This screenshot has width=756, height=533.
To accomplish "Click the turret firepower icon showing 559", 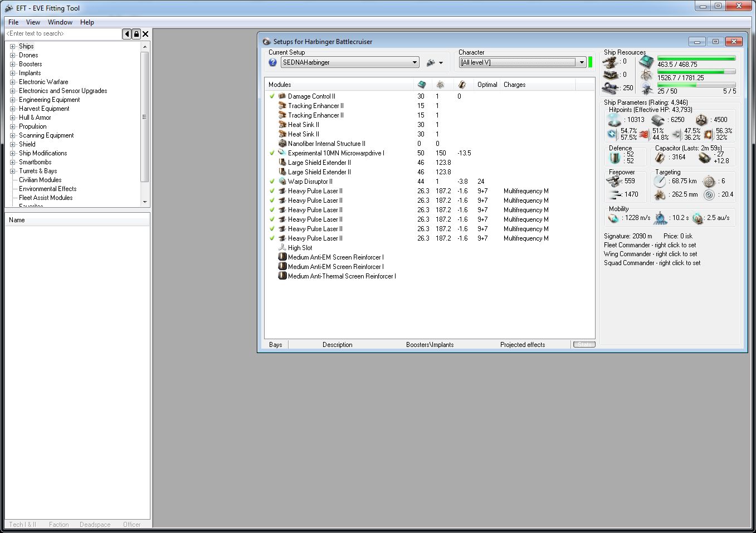I will (614, 182).
